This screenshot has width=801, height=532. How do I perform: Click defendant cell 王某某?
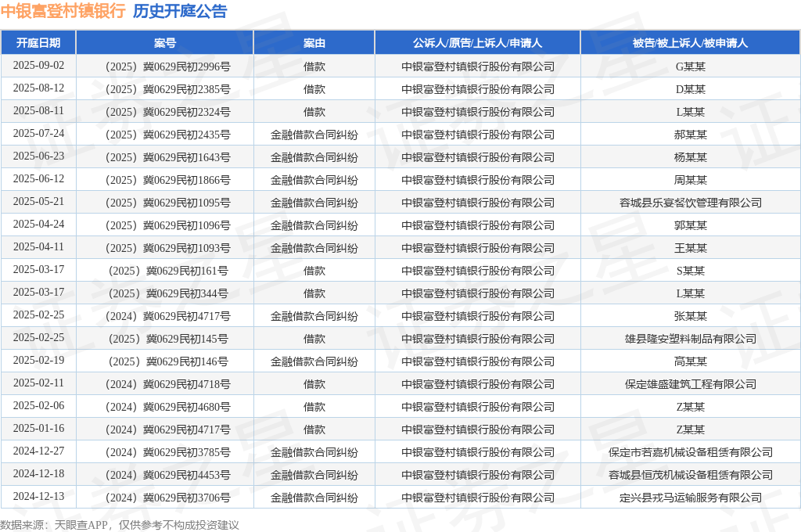[x=690, y=248]
